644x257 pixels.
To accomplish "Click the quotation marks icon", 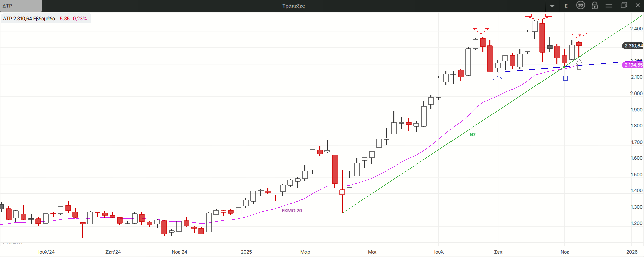I will (x=581, y=5).
